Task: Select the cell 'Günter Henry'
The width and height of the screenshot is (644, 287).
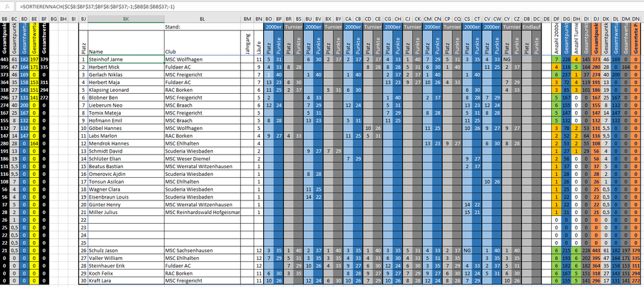Action: pos(126,205)
